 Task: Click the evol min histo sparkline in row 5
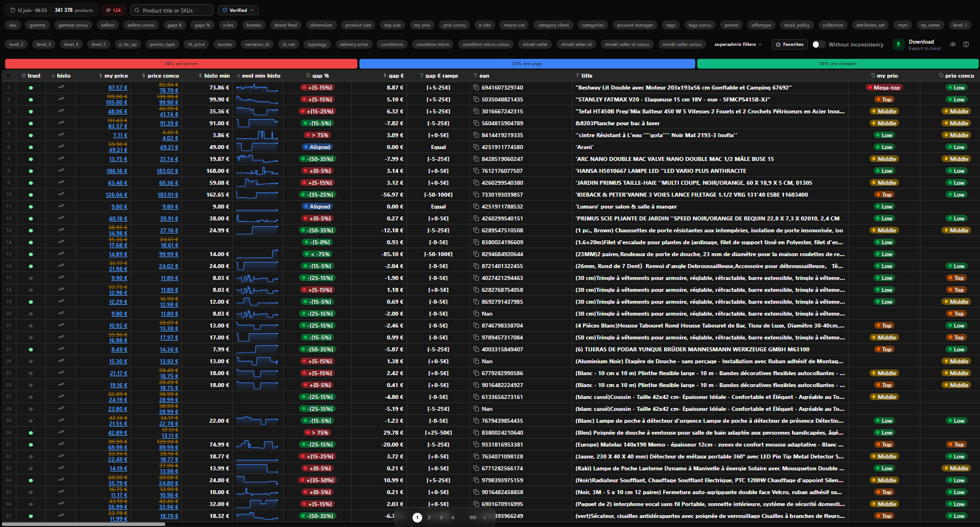click(x=257, y=135)
